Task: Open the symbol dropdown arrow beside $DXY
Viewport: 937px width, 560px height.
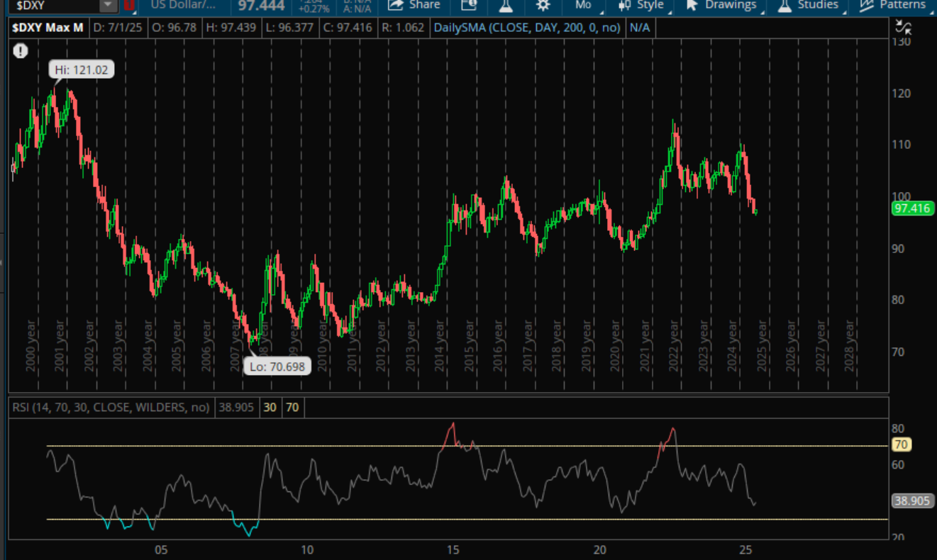Action: 108,6
